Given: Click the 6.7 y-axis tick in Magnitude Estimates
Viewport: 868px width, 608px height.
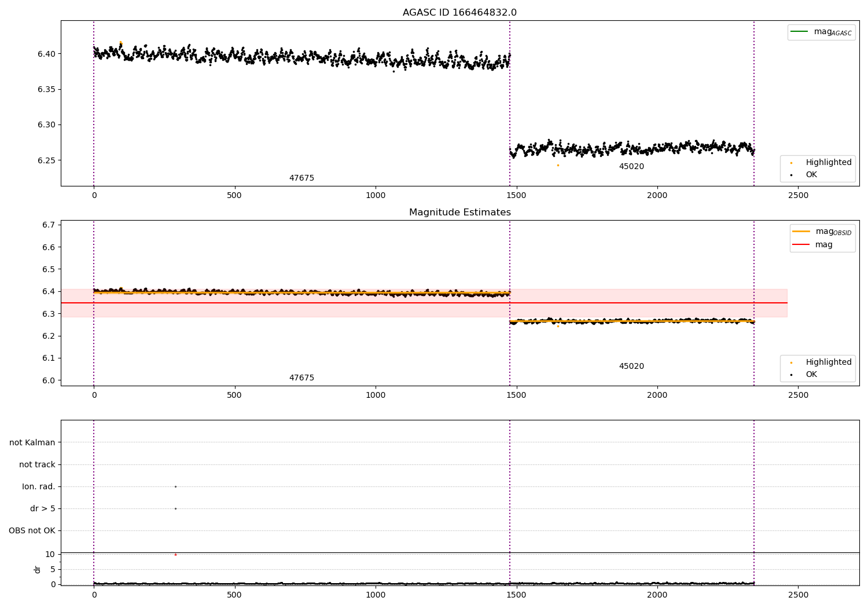Looking at the screenshot, I should coord(49,225).
